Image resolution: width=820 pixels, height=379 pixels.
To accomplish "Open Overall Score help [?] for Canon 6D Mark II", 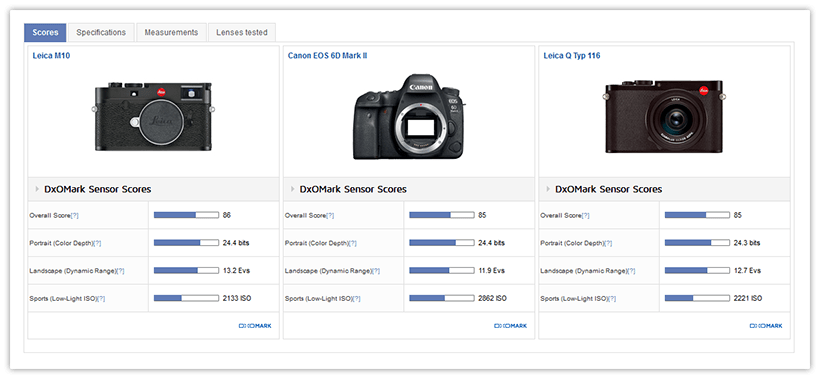I will pyautogui.click(x=330, y=215).
